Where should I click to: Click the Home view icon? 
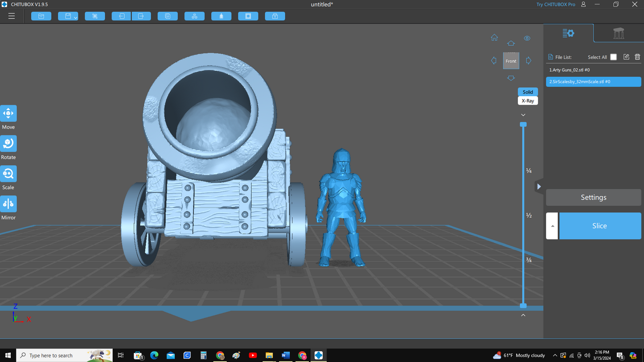(494, 37)
